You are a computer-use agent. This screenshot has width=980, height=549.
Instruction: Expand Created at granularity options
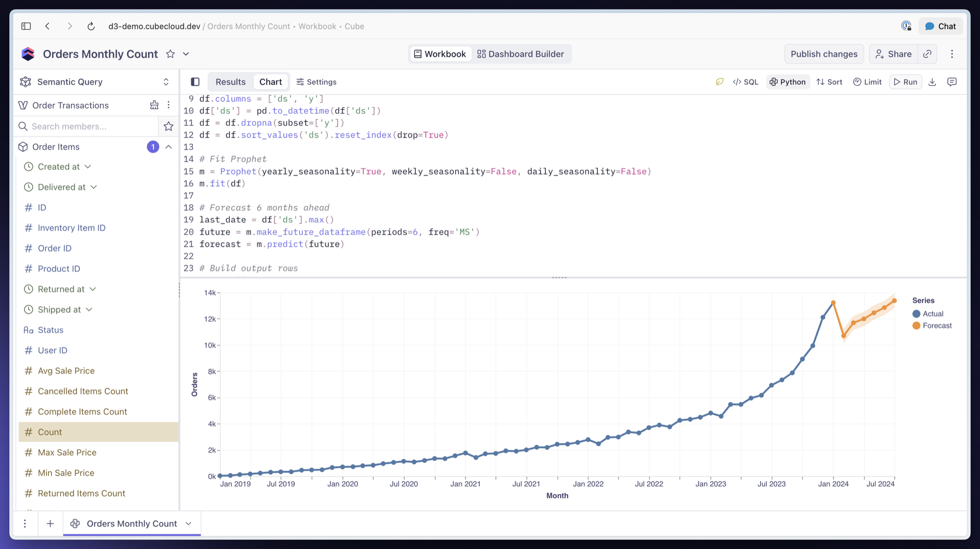(88, 167)
